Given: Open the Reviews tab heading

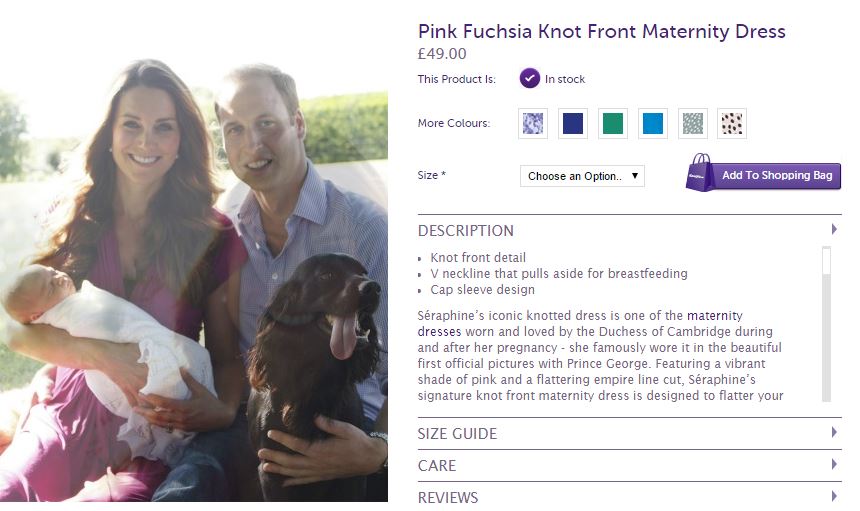Looking at the screenshot, I should (448, 497).
